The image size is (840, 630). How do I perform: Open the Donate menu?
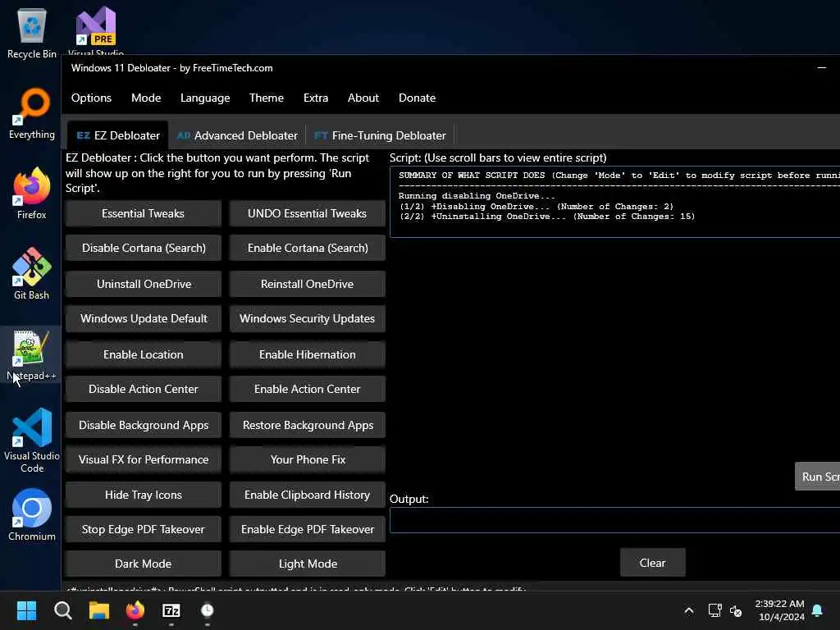(x=417, y=98)
